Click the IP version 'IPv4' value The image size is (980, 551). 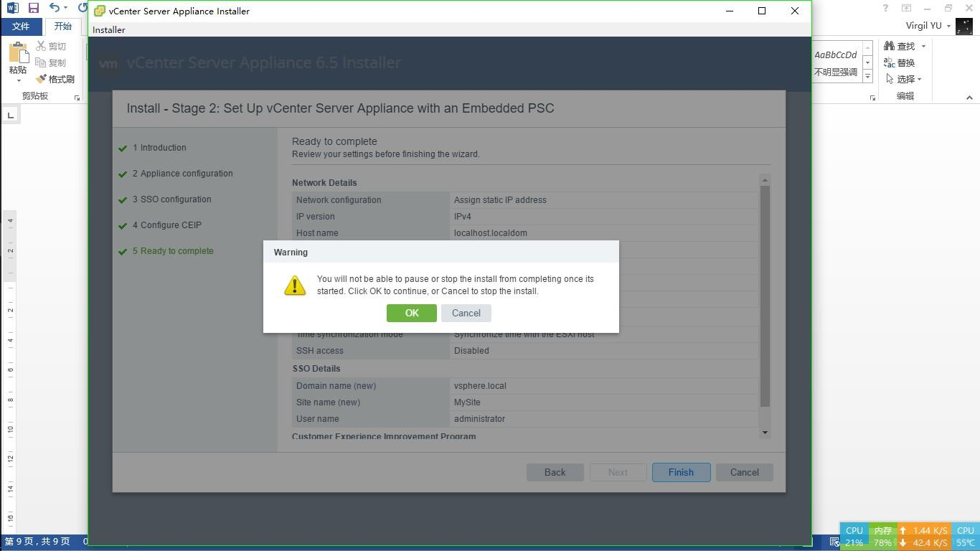(463, 217)
